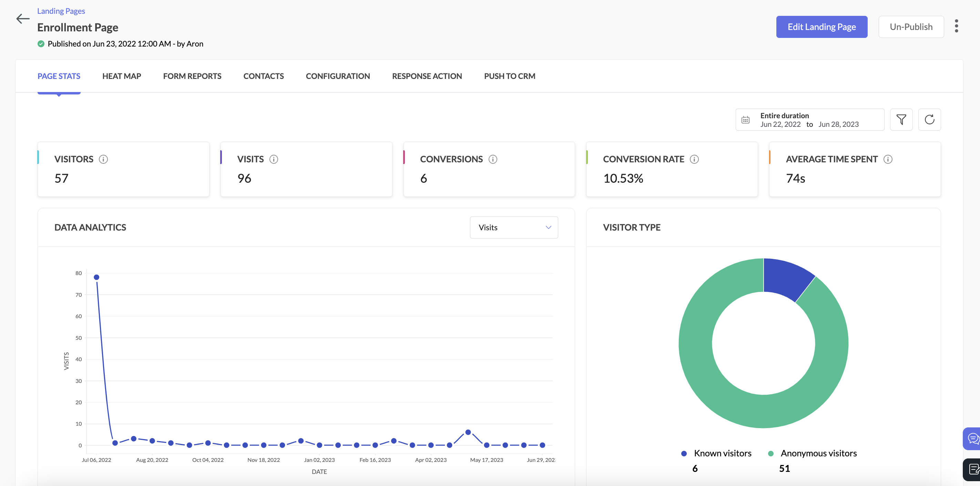View info tooltip for Average Time Spent

tap(888, 160)
